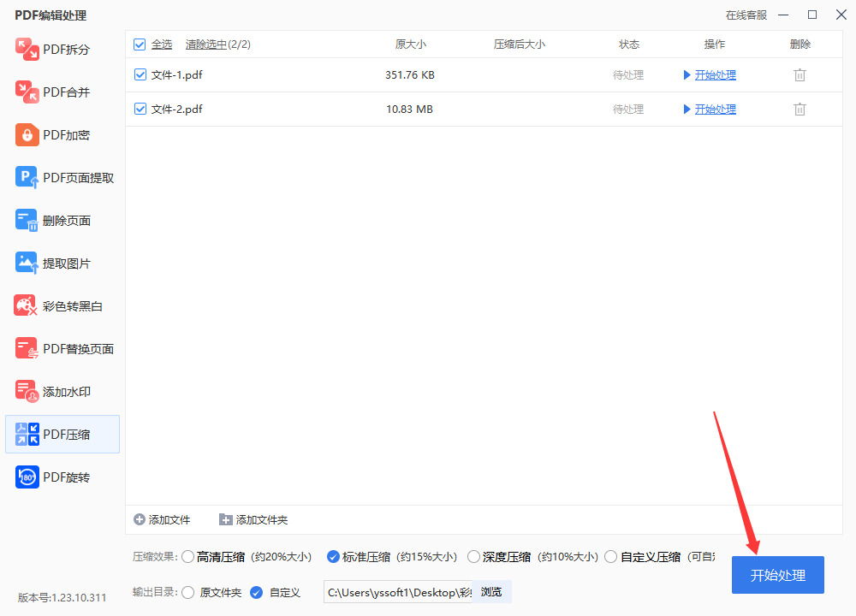Select 深度压缩 compression option
The height and width of the screenshot is (616, 856).
coord(474,556)
